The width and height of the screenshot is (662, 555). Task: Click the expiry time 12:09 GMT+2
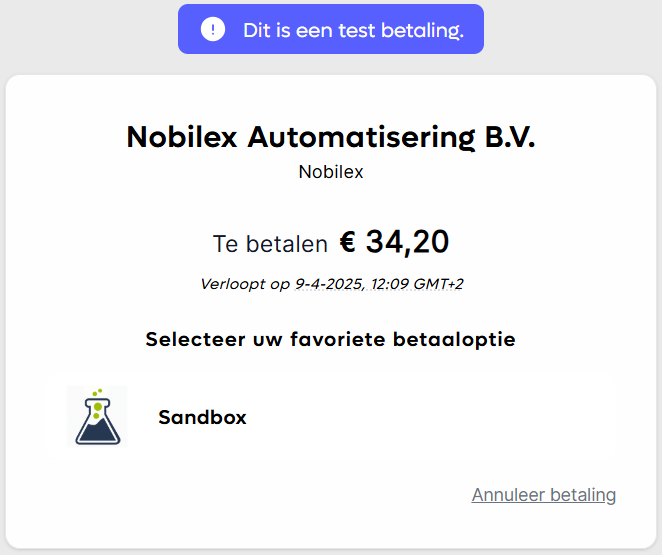[419, 284]
